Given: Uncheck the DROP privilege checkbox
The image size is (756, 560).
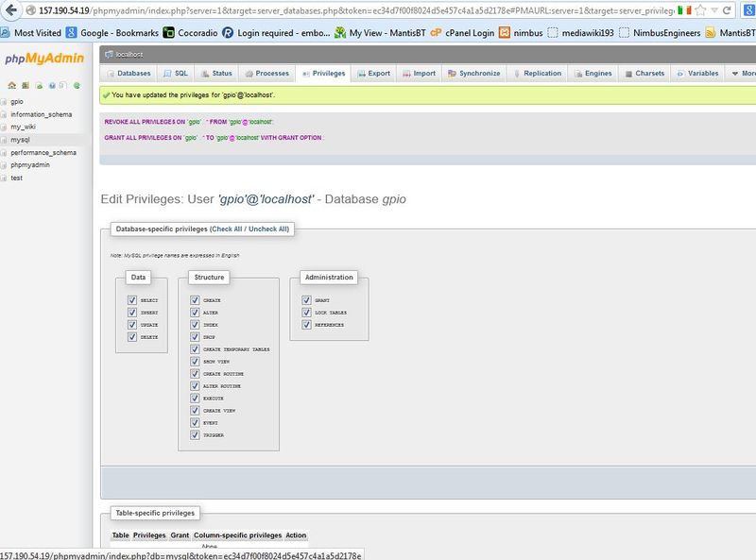Looking at the screenshot, I should tap(195, 337).
